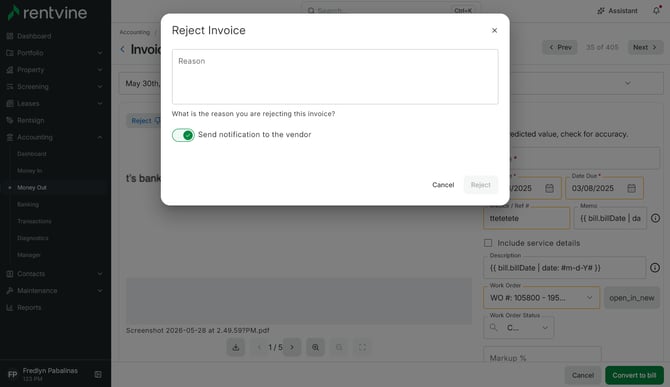Collapse the sidebar using bottom icon
The height and width of the screenshot is (387, 670).
pyautogui.click(x=98, y=375)
